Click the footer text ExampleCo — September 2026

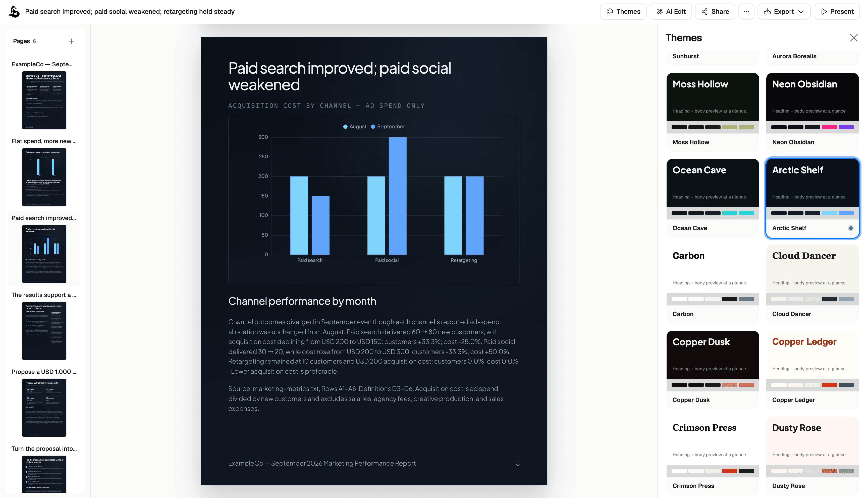click(322, 463)
